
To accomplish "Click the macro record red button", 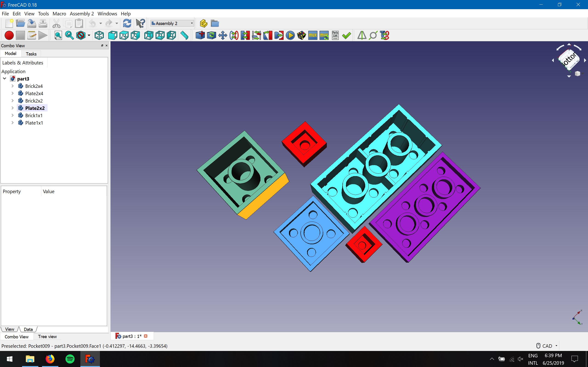I will (x=9, y=35).
